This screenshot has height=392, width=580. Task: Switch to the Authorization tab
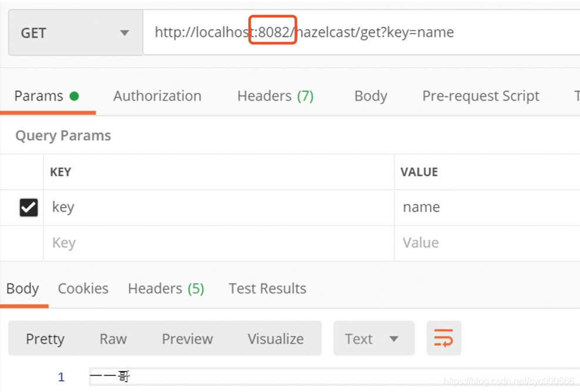(x=157, y=96)
